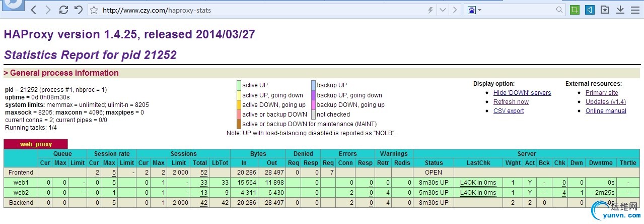The width and height of the screenshot is (644, 224).
Task: Click the MAINT brown legend swatch
Action: [x=239, y=124]
